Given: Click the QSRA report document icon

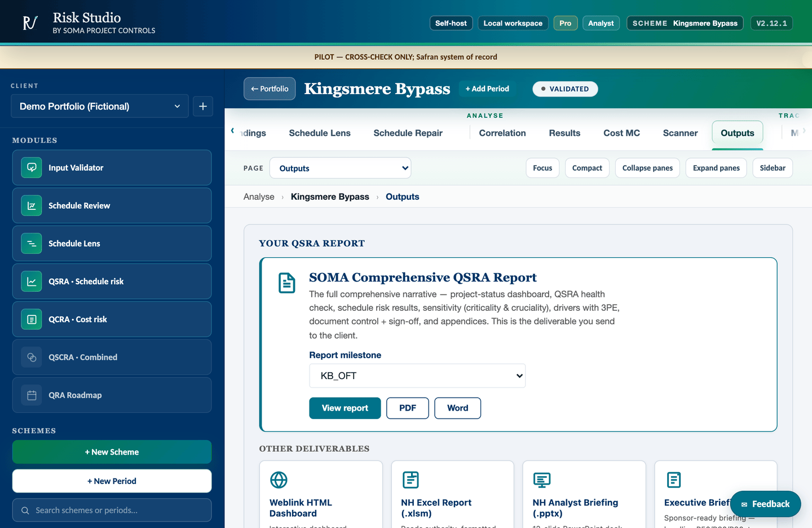Looking at the screenshot, I should (x=286, y=283).
